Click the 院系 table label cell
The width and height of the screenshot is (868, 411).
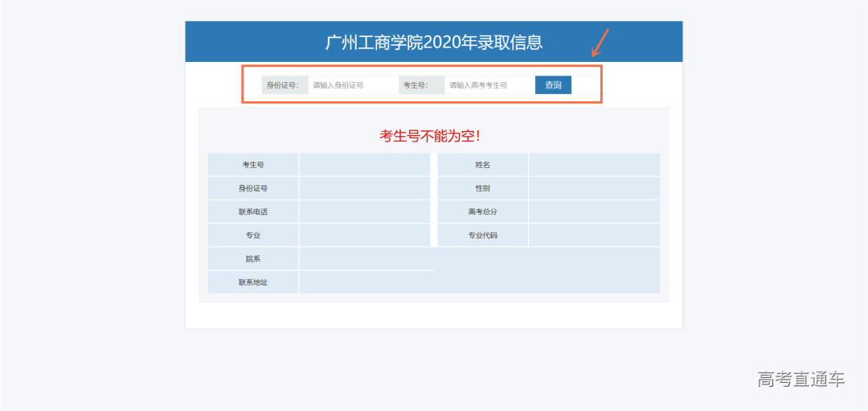pos(253,259)
